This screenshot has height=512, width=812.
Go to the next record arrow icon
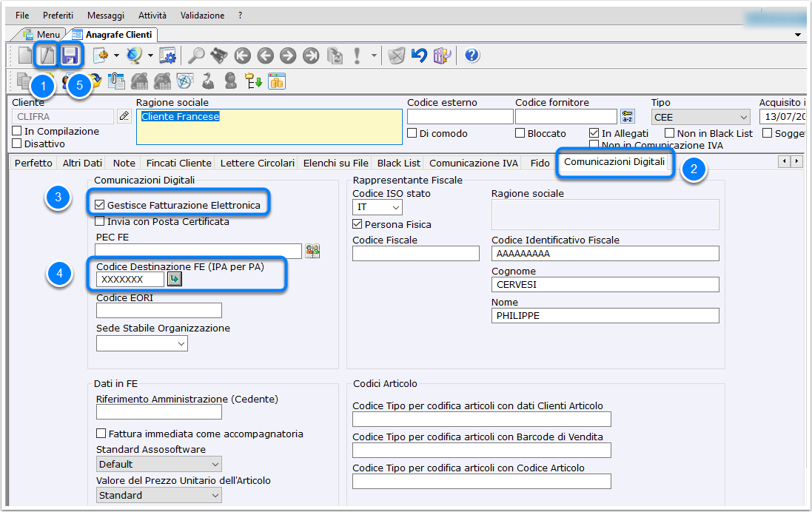288,55
